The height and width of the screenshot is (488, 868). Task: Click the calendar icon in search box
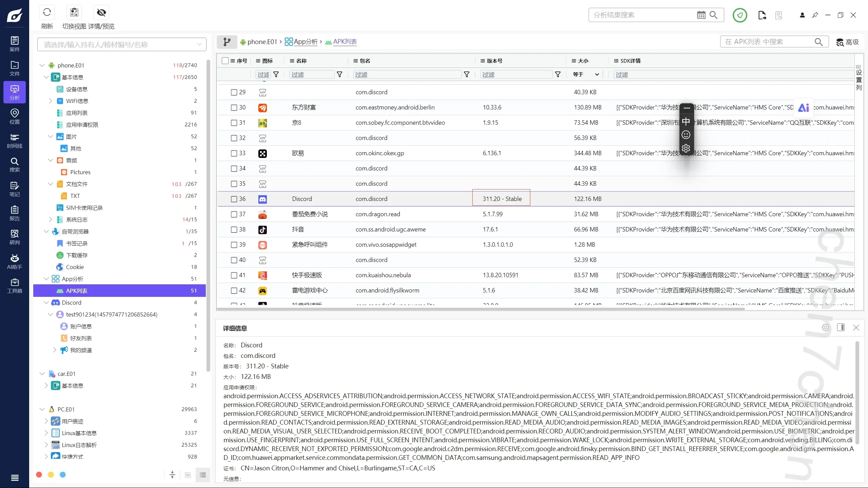click(x=701, y=15)
